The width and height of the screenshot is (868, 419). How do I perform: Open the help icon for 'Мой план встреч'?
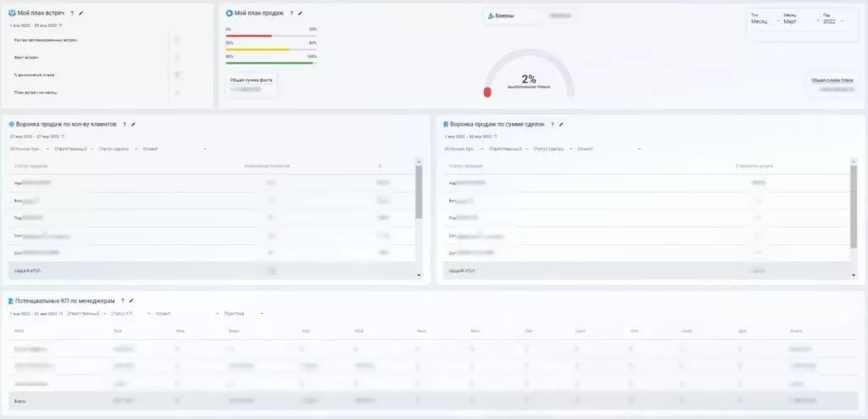[71, 14]
